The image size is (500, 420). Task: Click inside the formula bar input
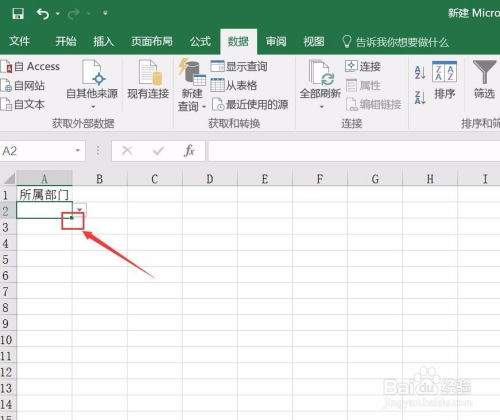coord(354,151)
